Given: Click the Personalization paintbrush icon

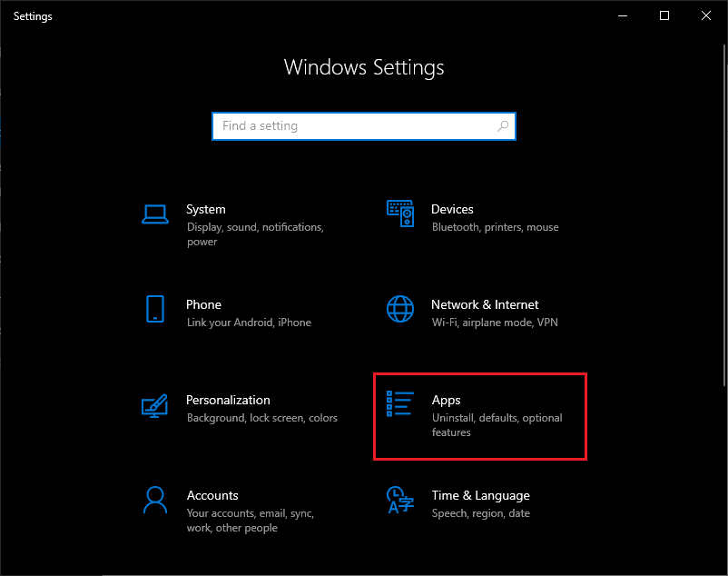Looking at the screenshot, I should pyautogui.click(x=154, y=406).
